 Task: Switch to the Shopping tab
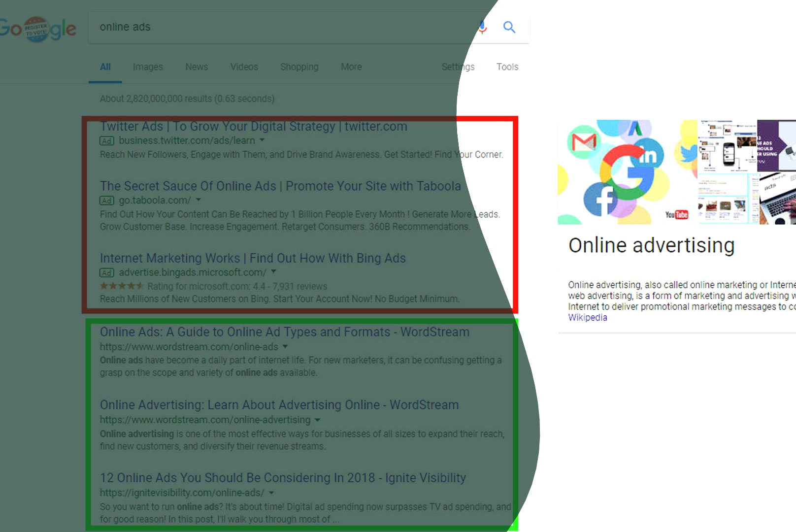coord(299,67)
